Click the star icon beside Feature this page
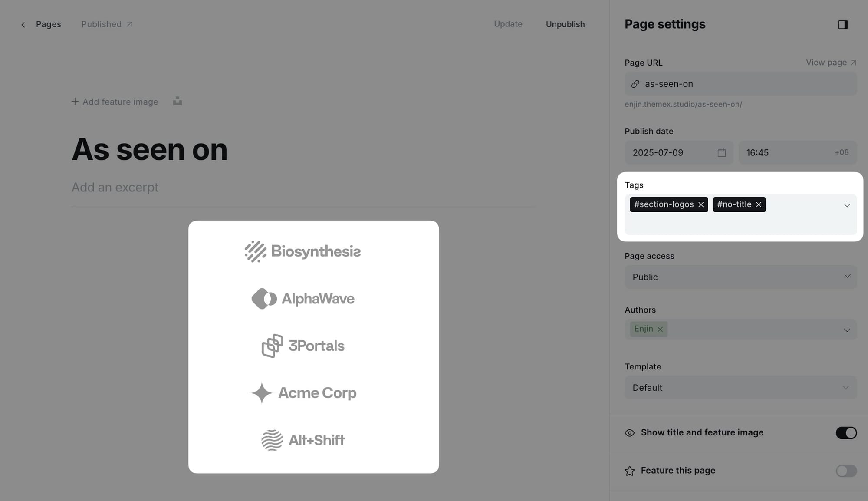The image size is (868, 501). (629, 471)
